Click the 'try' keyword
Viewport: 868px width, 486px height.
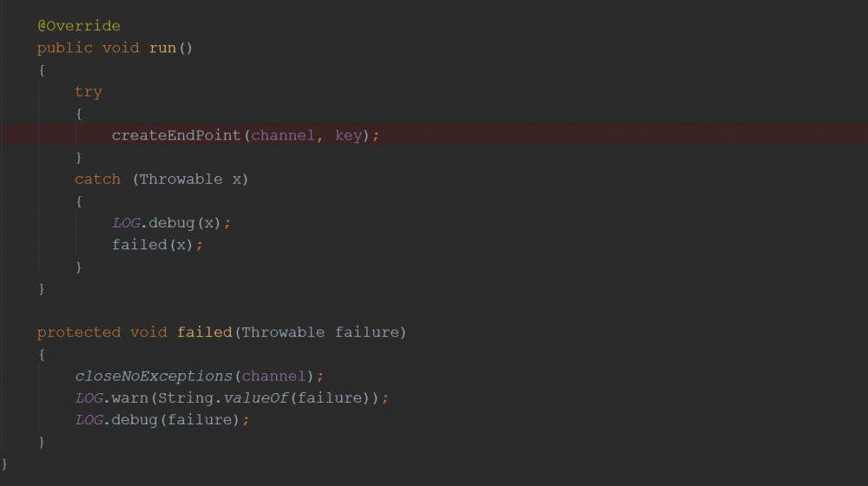click(x=88, y=92)
